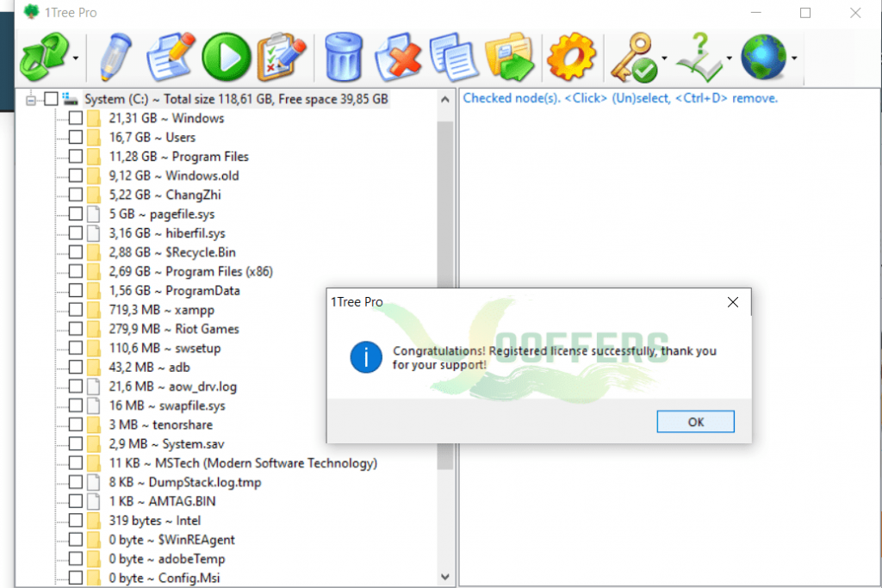
Task: Close the 1Tree Pro dialog with X
Action: (x=732, y=302)
